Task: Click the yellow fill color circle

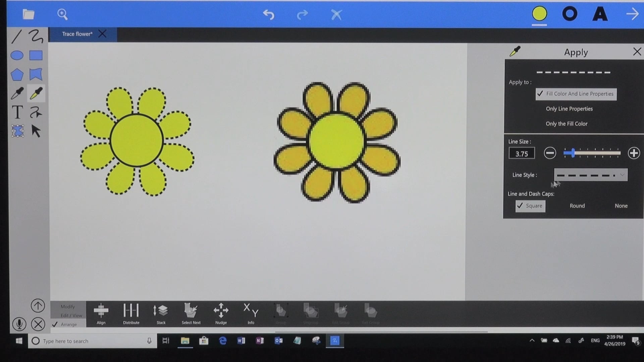Action: pyautogui.click(x=539, y=14)
